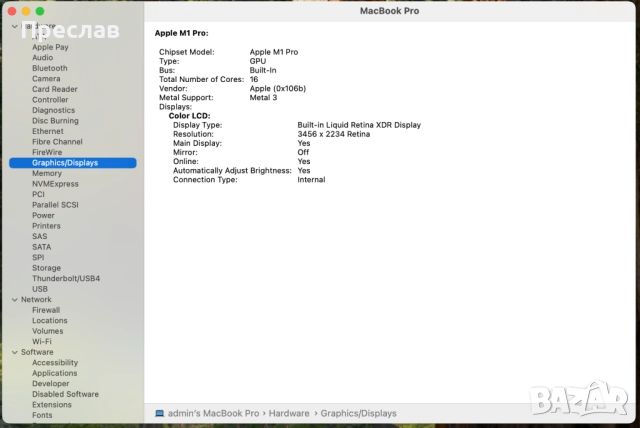The width and height of the screenshot is (640, 428).
Task: Click Built-in Liquid Retina XDR Display text
Action: tap(359, 125)
